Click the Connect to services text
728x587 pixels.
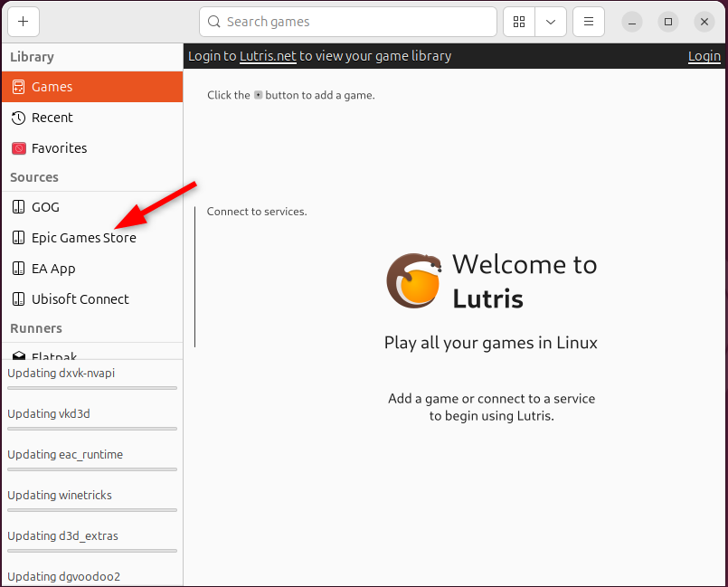point(257,212)
